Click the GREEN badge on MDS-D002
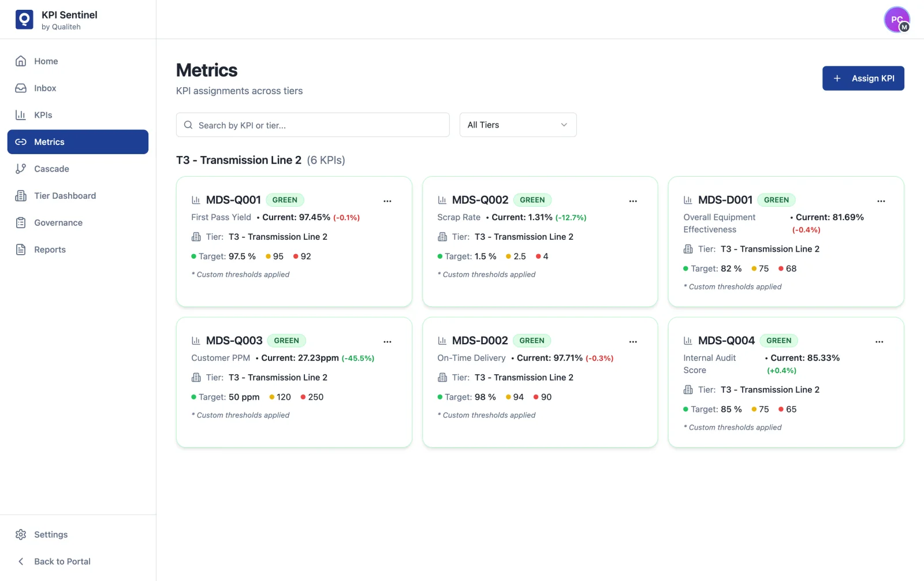Viewport: 924px width, 581px height. [x=532, y=341]
